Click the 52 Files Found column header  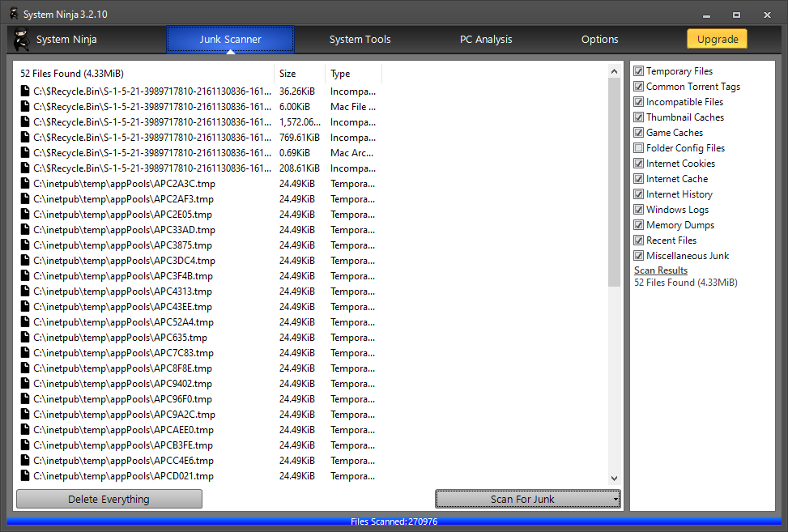point(145,74)
